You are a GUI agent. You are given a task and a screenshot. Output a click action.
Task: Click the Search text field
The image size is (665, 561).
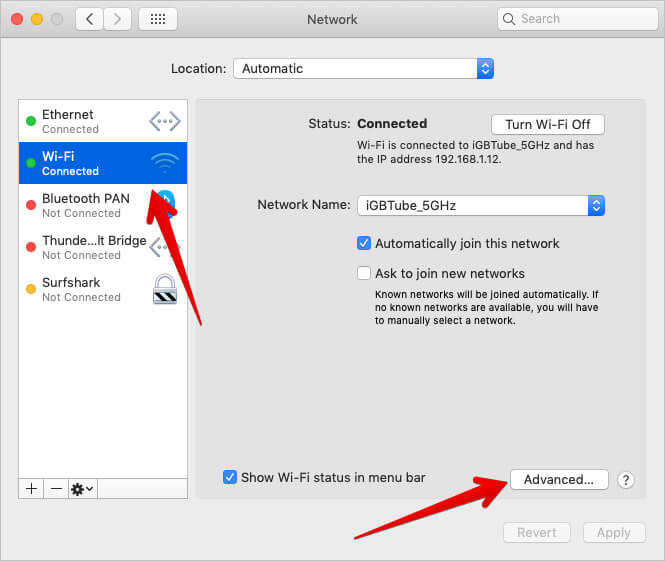pos(578,19)
